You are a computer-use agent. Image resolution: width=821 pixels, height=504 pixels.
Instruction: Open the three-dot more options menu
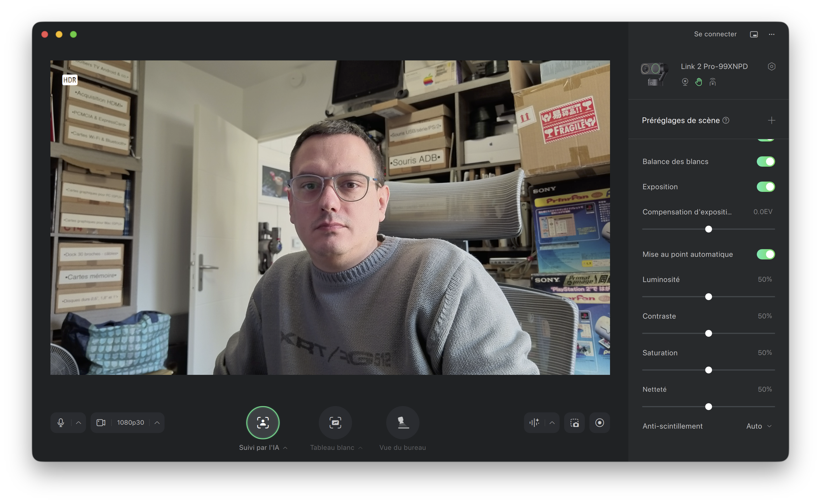click(x=771, y=34)
